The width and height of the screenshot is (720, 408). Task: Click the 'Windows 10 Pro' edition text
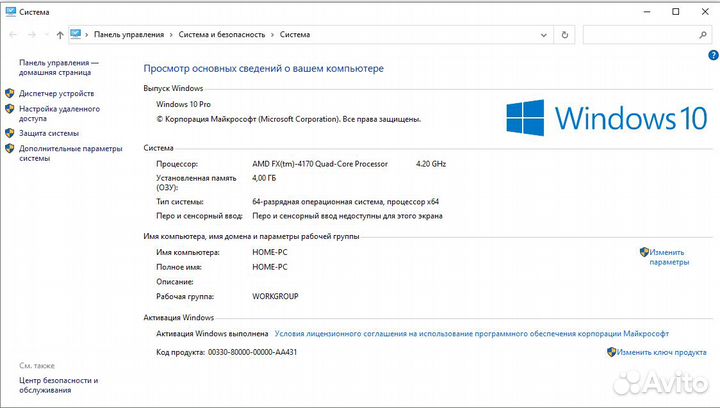183,104
